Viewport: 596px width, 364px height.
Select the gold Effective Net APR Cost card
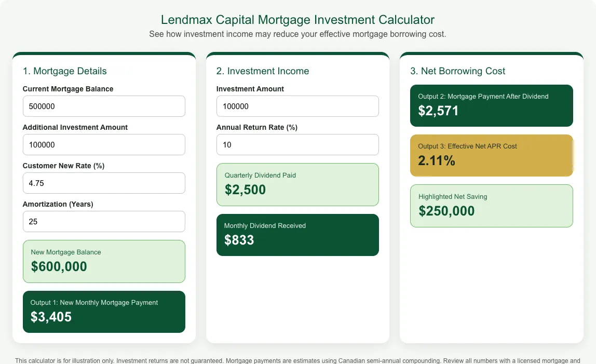[492, 156]
